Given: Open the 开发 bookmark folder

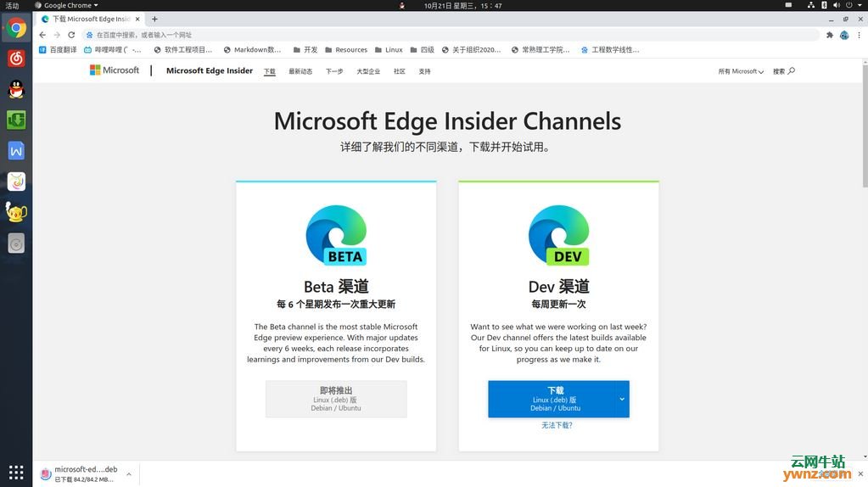Looking at the screenshot, I should [305, 50].
